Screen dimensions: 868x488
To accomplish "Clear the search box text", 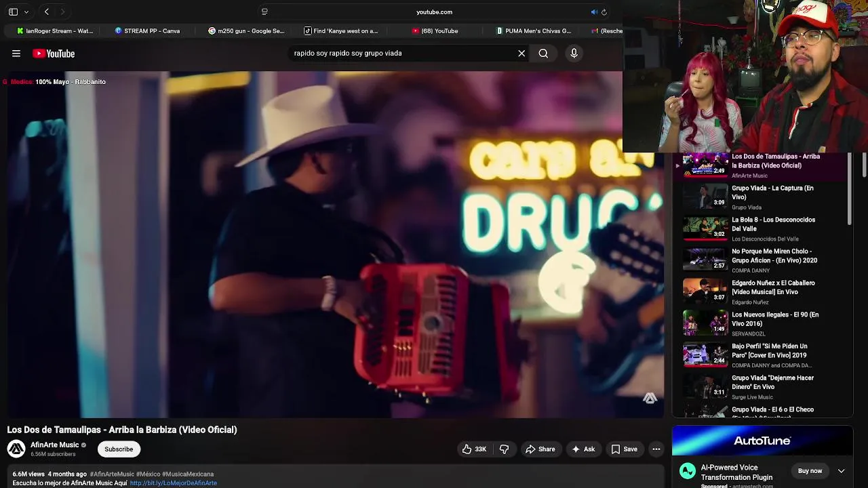I will pyautogui.click(x=521, y=53).
